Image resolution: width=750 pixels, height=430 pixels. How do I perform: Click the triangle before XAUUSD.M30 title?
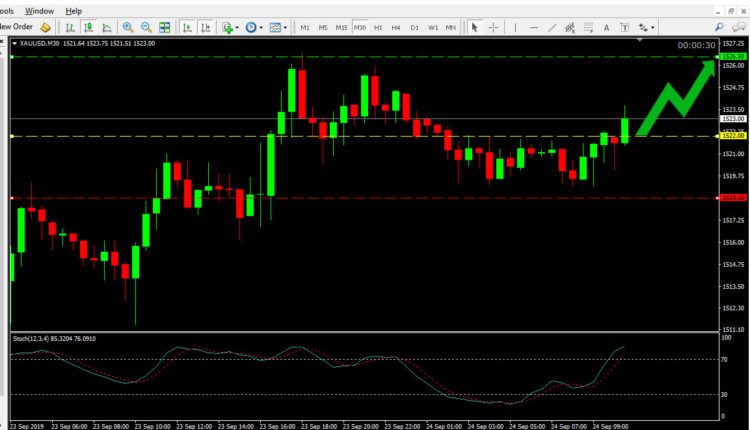pyautogui.click(x=14, y=44)
